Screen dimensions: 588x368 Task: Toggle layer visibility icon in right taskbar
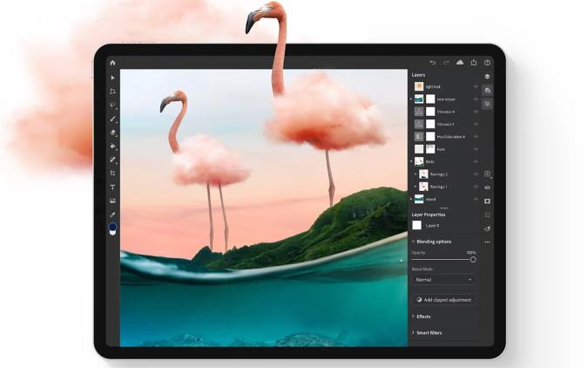click(487, 187)
